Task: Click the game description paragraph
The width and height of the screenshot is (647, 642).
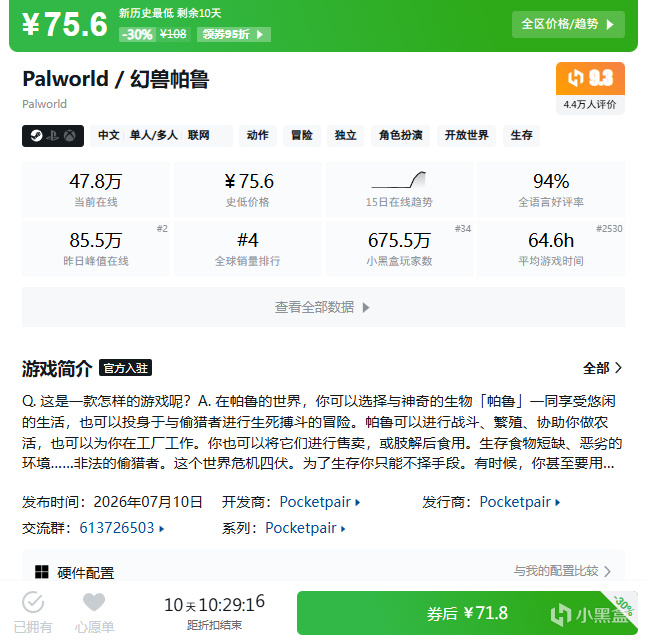Action: [323, 432]
